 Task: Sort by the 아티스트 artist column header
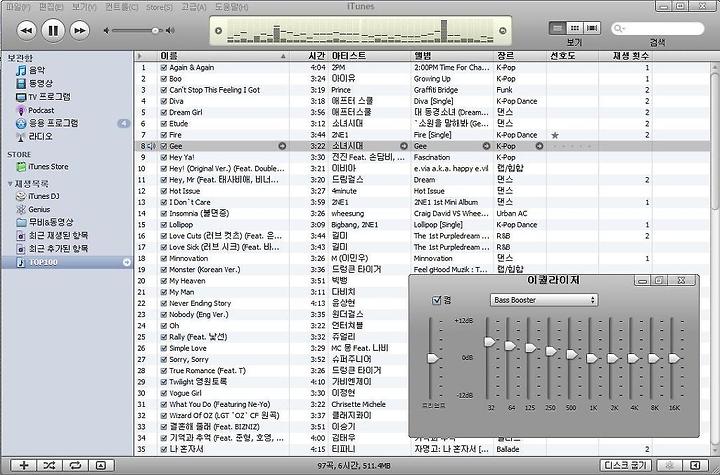(x=370, y=56)
